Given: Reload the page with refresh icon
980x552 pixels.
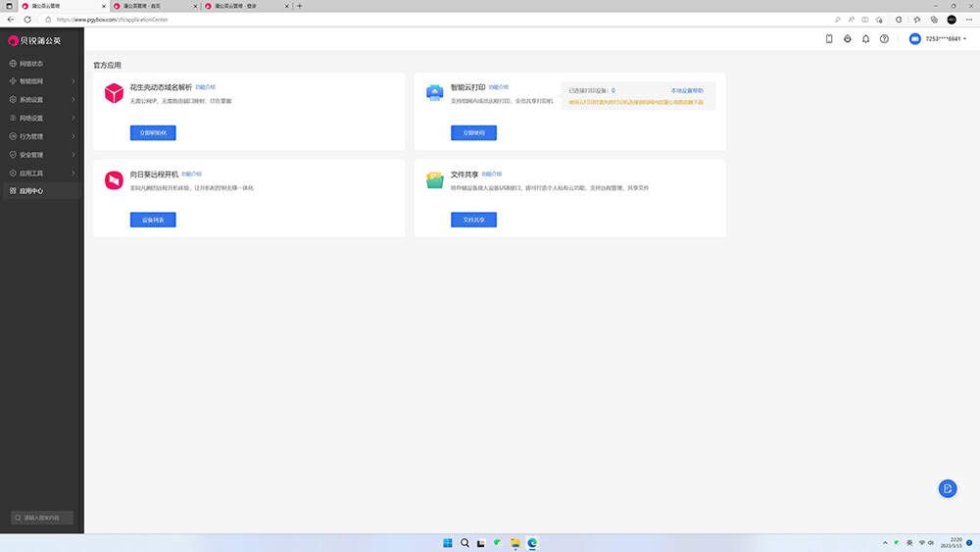Looking at the screenshot, I should tap(27, 20).
